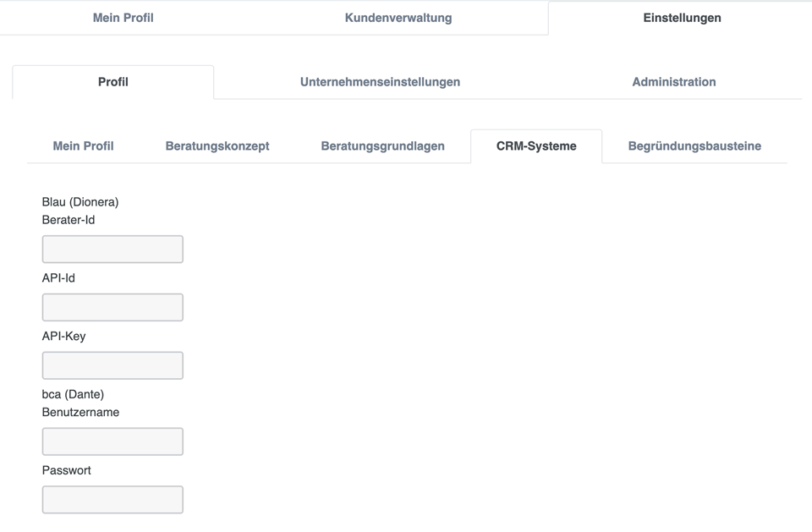Viewport: 812px width, 532px height.
Task: Select the Einstellungen tab
Action: [682, 18]
